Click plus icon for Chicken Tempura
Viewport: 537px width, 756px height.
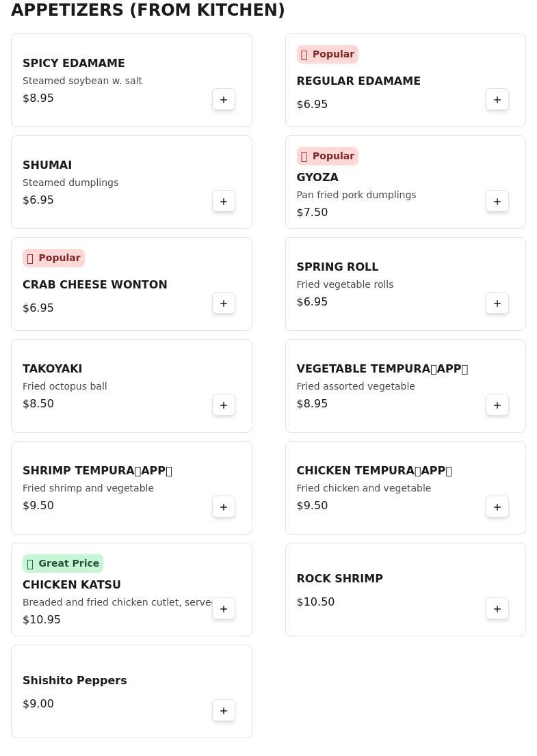(x=497, y=507)
